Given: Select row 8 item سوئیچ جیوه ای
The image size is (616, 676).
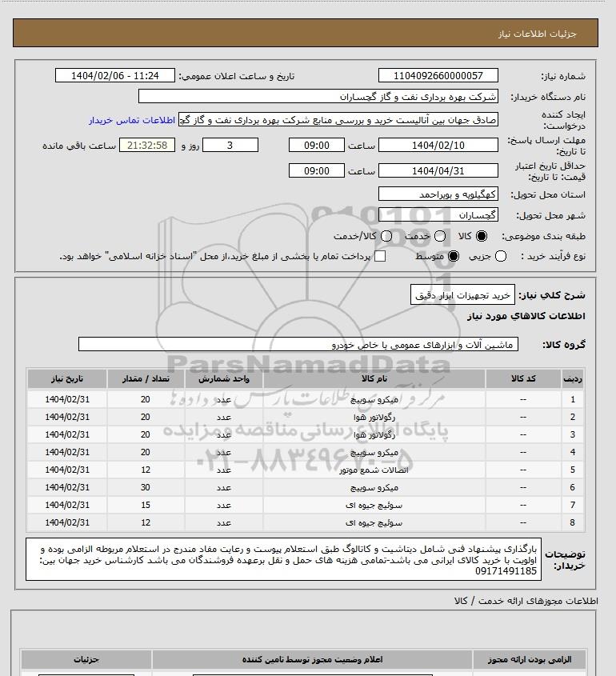Looking at the screenshot, I should (374, 523).
